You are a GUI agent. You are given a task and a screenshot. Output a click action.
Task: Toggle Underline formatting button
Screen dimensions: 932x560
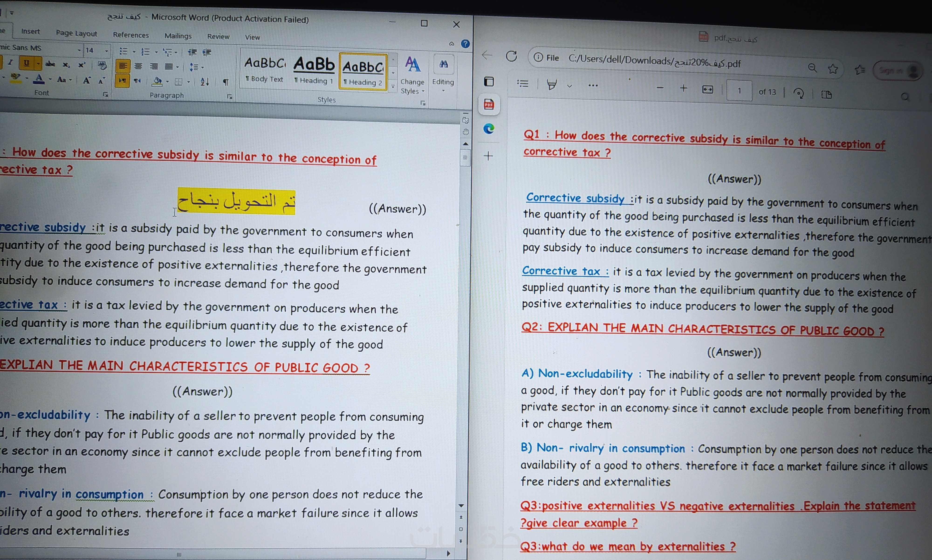[26, 63]
